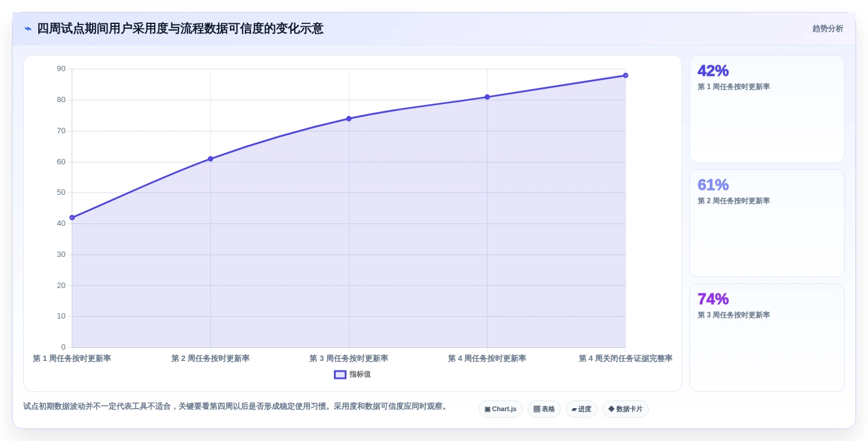Click the 第 1 周任务按时更新率 caption under 42%
This screenshot has width=868, height=441.
tap(734, 87)
